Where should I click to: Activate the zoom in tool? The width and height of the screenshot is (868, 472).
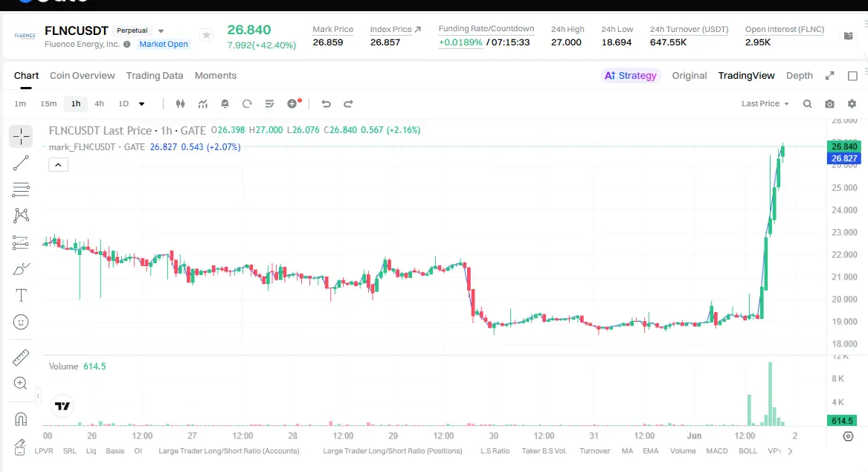pyautogui.click(x=21, y=384)
